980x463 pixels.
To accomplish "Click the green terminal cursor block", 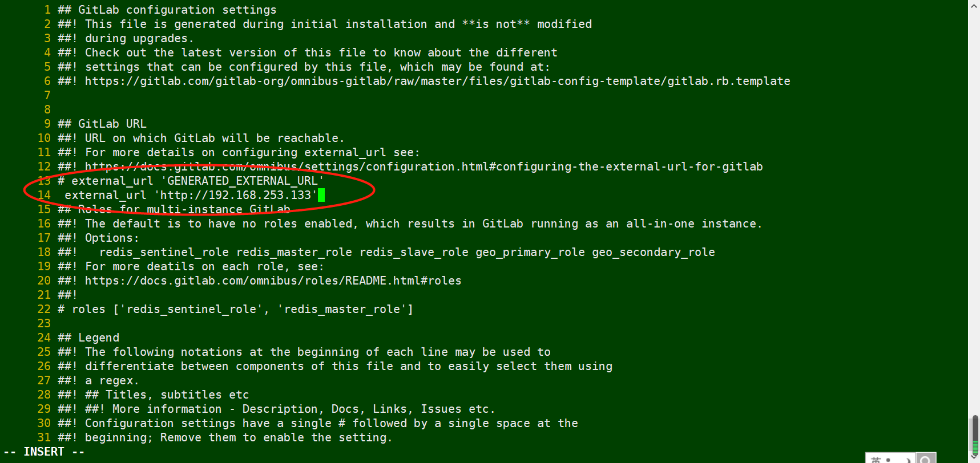I will click(321, 195).
